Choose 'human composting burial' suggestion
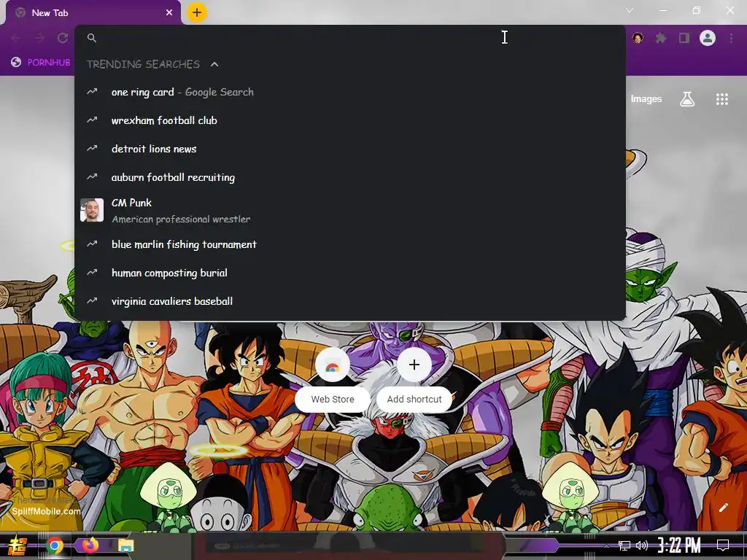Screen dimensions: 747x560 point(349,273)
